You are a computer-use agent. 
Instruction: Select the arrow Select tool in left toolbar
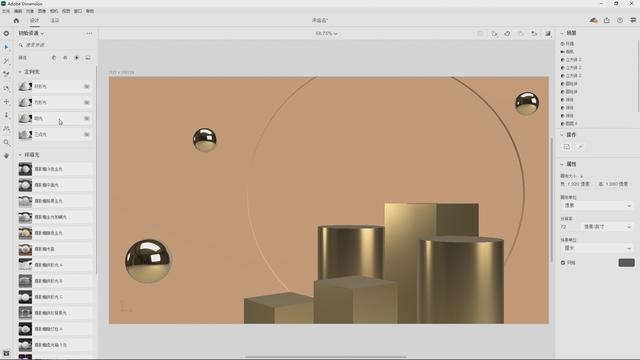tap(6, 47)
